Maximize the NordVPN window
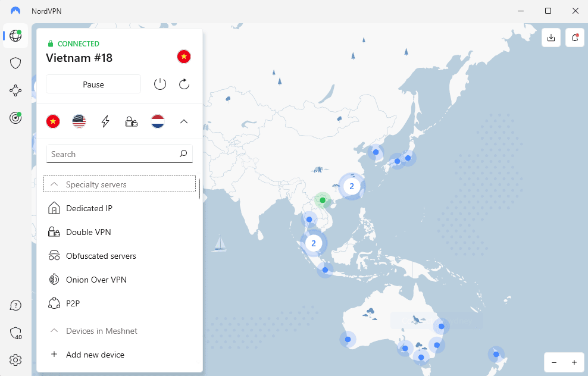The height and width of the screenshot is (376, 588). (548, 11)
